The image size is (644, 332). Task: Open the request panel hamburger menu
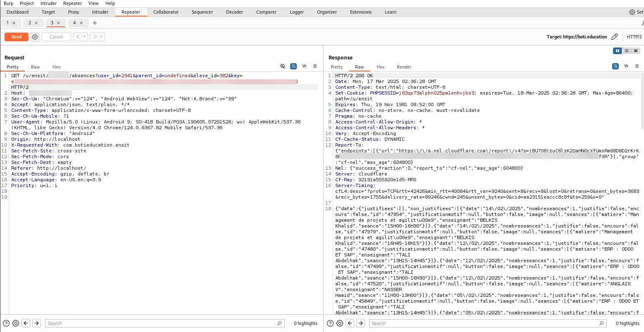pos(315,66)
